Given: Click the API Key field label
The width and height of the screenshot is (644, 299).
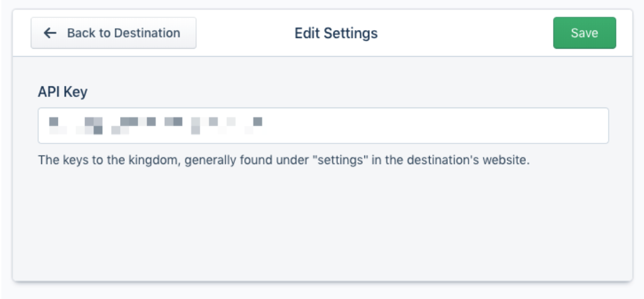Looking at the screenshot, I should 62,92.
